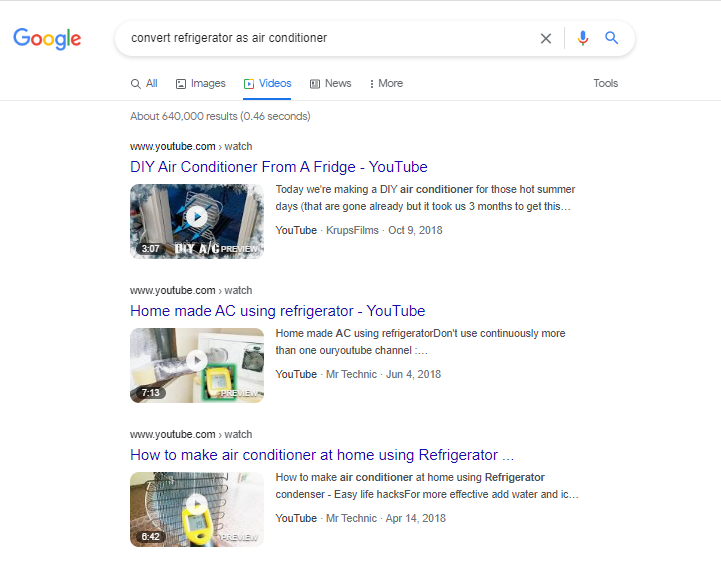Open 'How to make air conditioner at home' link

[322, 454]
